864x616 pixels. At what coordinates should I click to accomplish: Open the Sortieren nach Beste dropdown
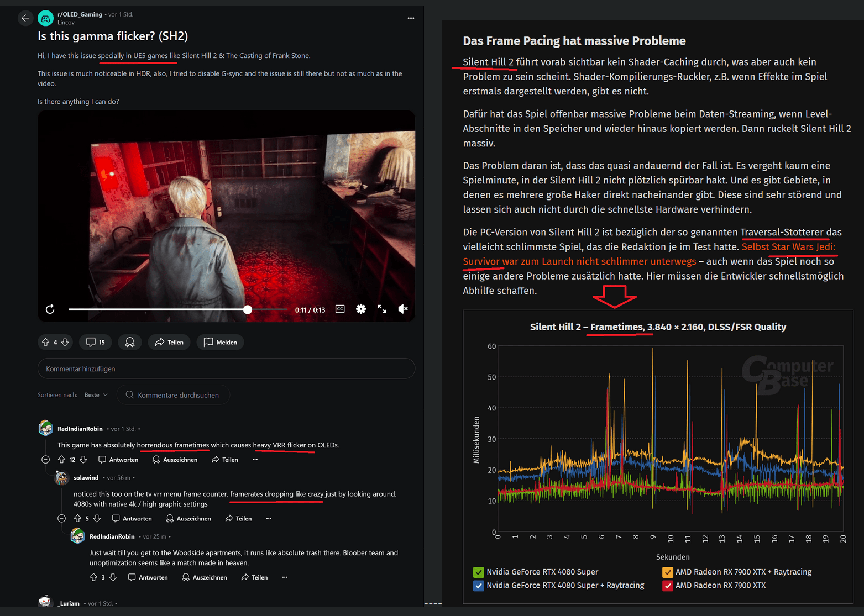point(96,395)
